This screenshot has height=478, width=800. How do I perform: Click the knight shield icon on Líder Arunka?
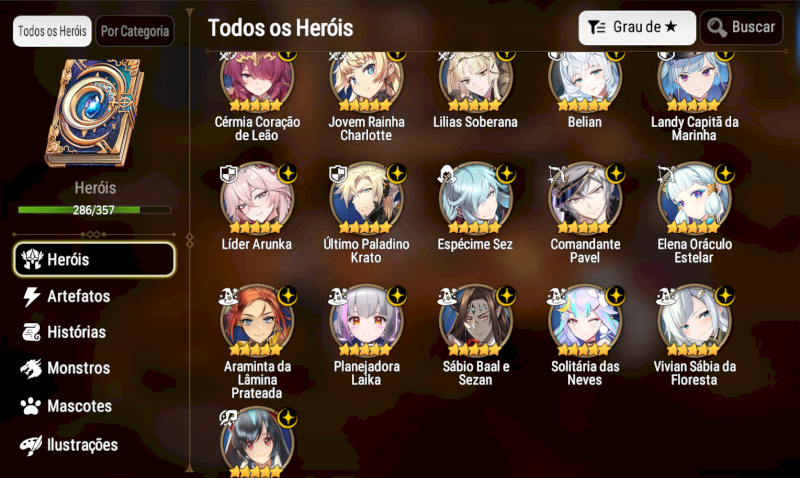[229, 174]
